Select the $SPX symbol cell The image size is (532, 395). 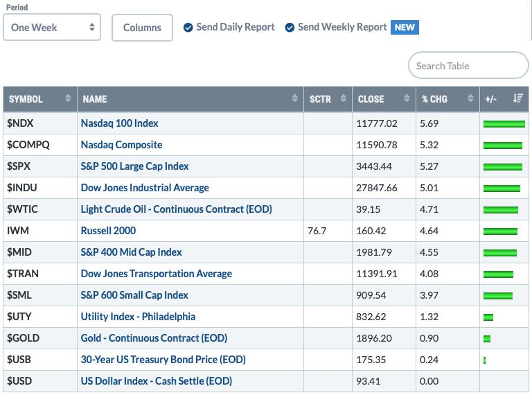40,166
